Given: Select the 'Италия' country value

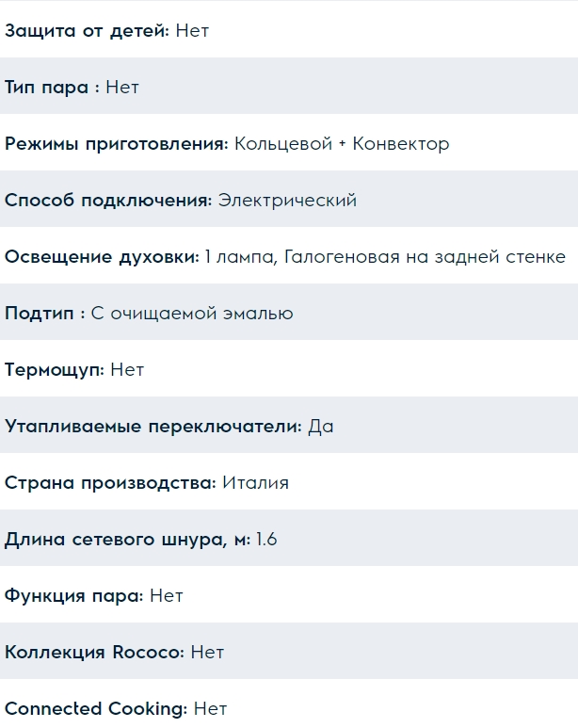Looking at the screenshot, I should click(255, 482).
